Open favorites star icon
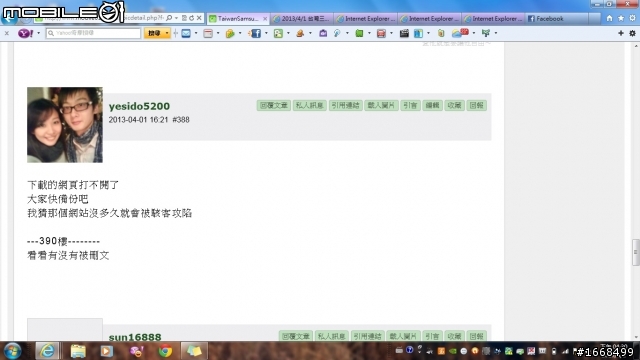 point(621,18)
